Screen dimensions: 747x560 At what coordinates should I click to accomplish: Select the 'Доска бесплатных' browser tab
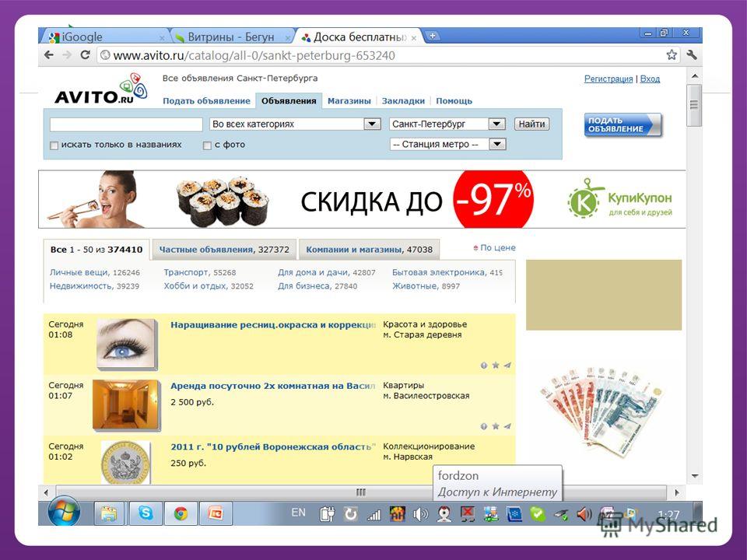click(358, 37)
